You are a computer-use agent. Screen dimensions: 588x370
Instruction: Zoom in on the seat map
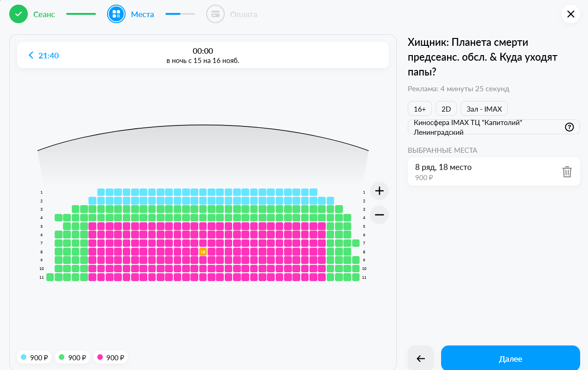pyautogui.click(x=379, y=191)
